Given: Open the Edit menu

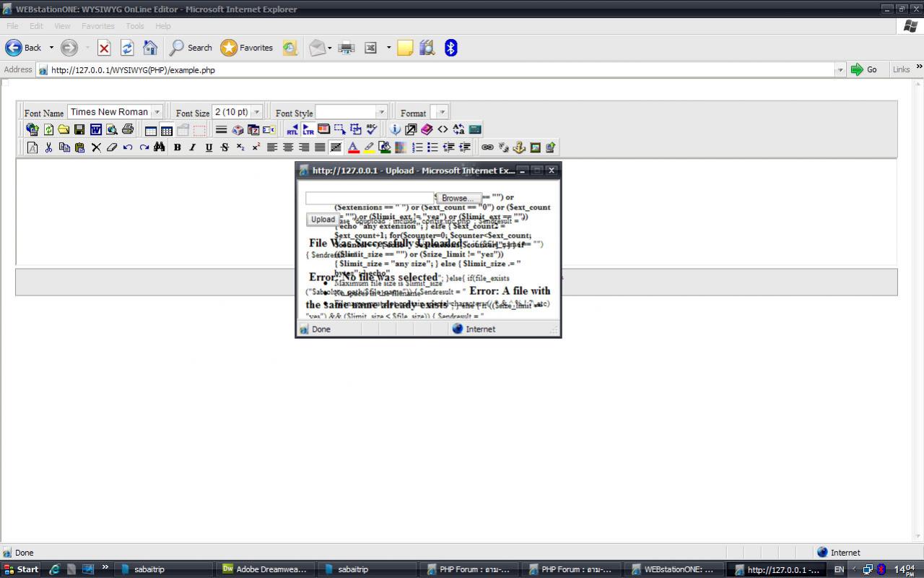Looking at the screenshot, I should tap(36, 26).
